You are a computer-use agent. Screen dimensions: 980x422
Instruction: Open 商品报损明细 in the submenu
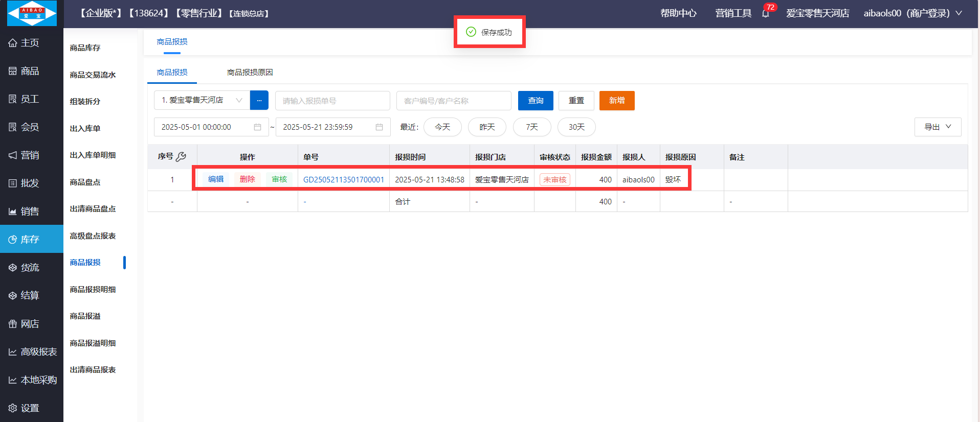[93, 290]
